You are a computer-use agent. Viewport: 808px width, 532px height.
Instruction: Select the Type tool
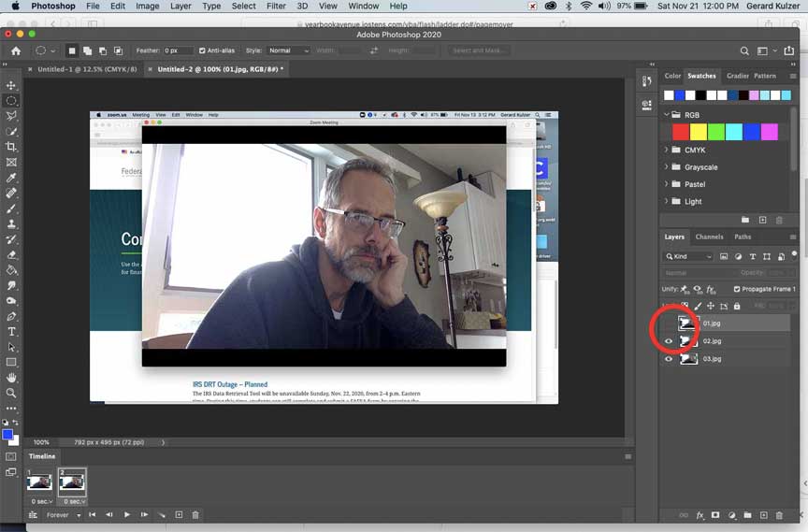point(11,332)
